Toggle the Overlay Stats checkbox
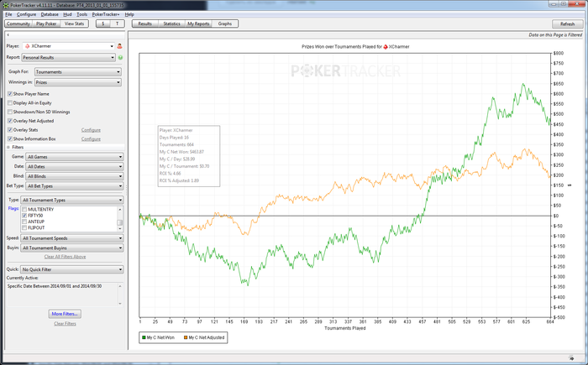588x365 pixels. tap(10, 130)
